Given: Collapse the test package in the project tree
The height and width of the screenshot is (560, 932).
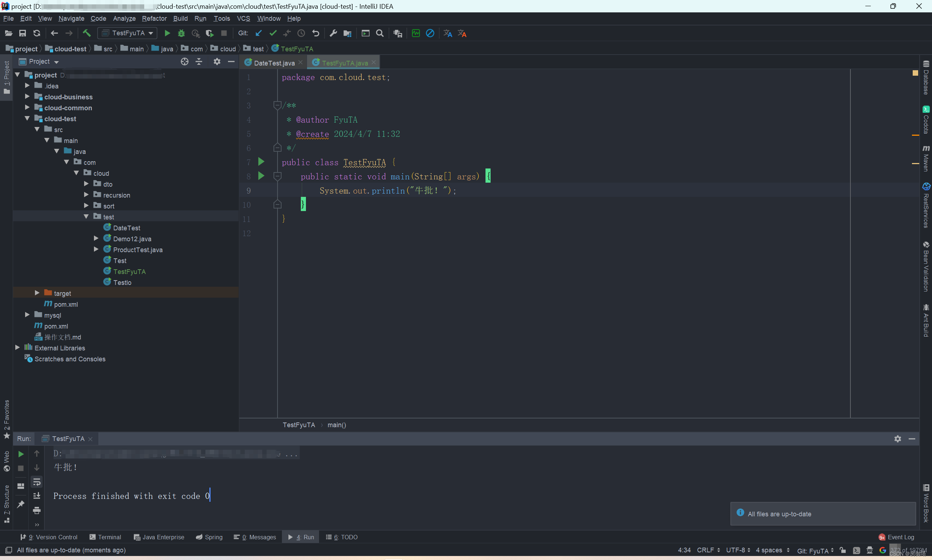Looking at the screenshot, I should pyautogui.click(x=86, y=217).
